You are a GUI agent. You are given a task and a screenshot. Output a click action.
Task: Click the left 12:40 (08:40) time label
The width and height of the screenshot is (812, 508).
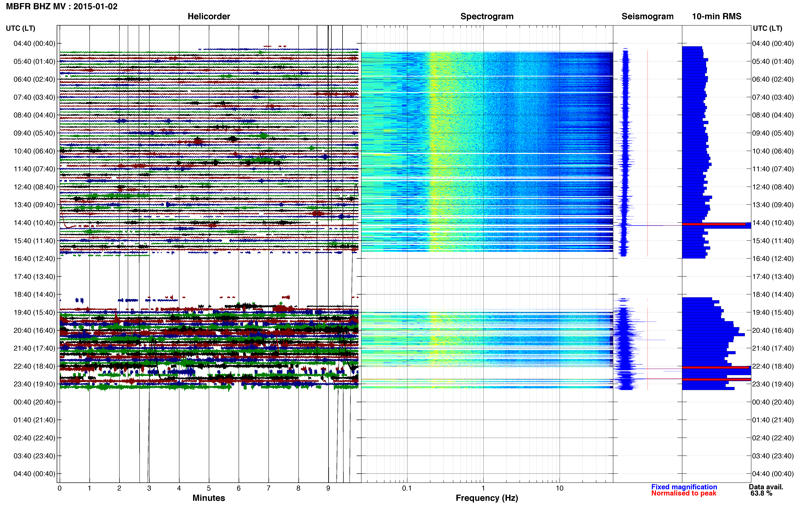pos(34,187)
